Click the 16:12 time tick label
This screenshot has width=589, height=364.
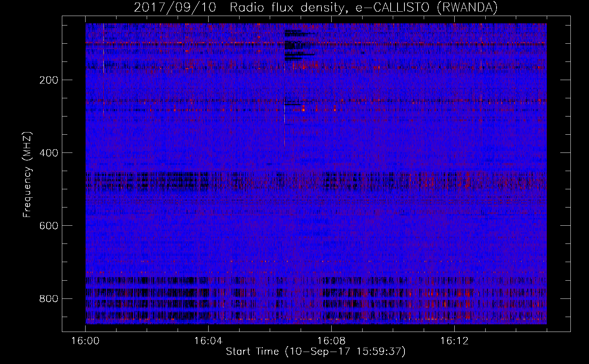point(454,341)
